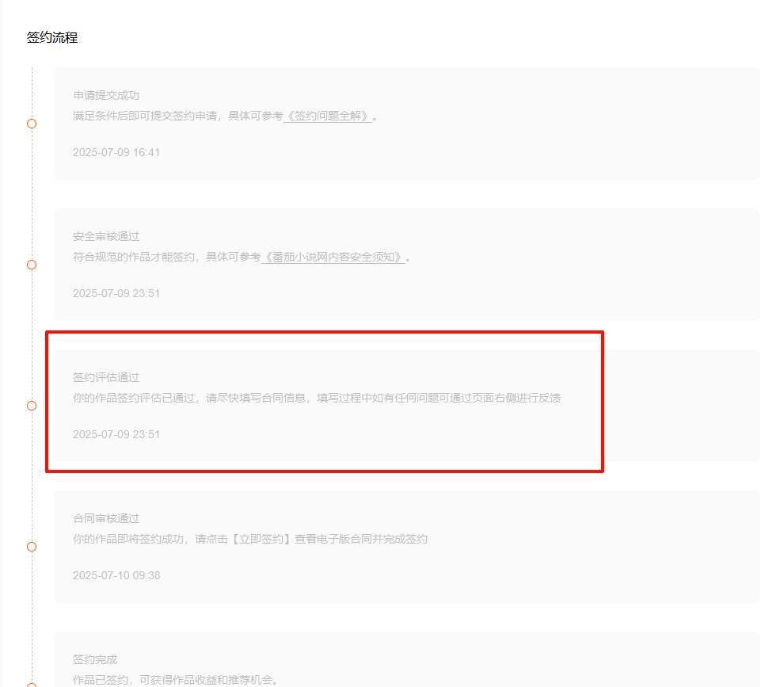The width and height of the screenshot is (784, 687).
Task: Click the 签约评估通过 timestamp 2025-07-09 23:51
Action: 116,434
